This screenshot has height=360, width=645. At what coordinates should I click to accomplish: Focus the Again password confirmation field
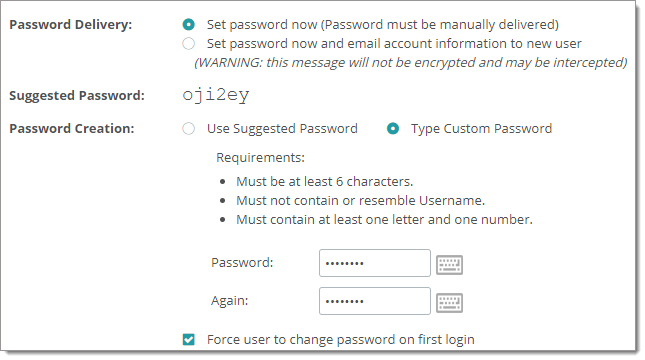[x=375, y=301]
